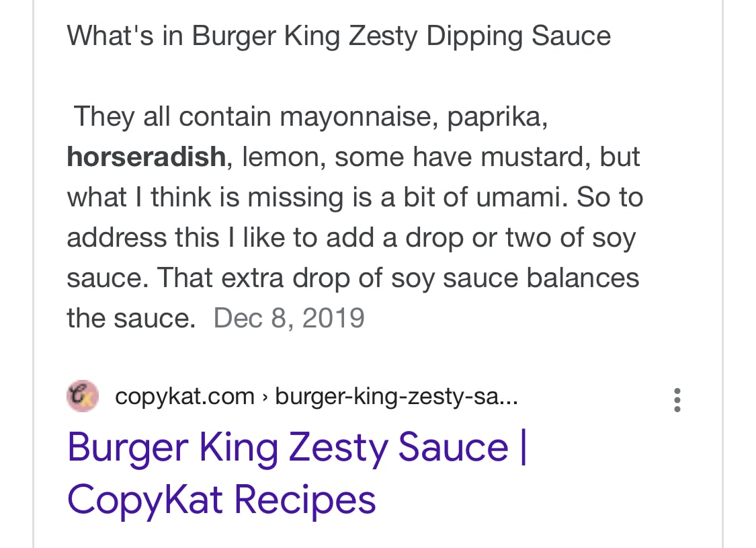Visit the copykat.com breadcrumb URL

point(185,396)
